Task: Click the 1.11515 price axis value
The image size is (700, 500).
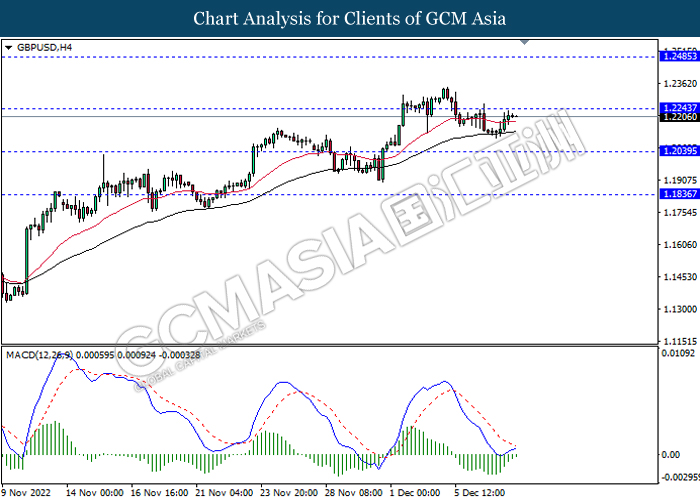Action: coord(680,342)
